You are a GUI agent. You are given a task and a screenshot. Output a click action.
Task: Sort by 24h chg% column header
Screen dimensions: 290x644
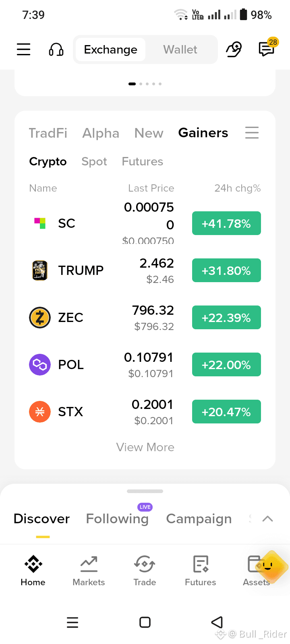(237, 188)
